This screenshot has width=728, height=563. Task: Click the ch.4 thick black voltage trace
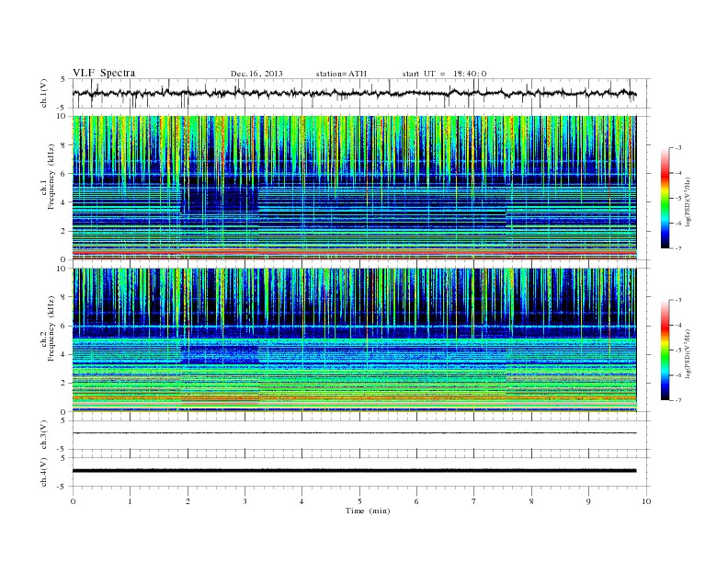(355, 471)
